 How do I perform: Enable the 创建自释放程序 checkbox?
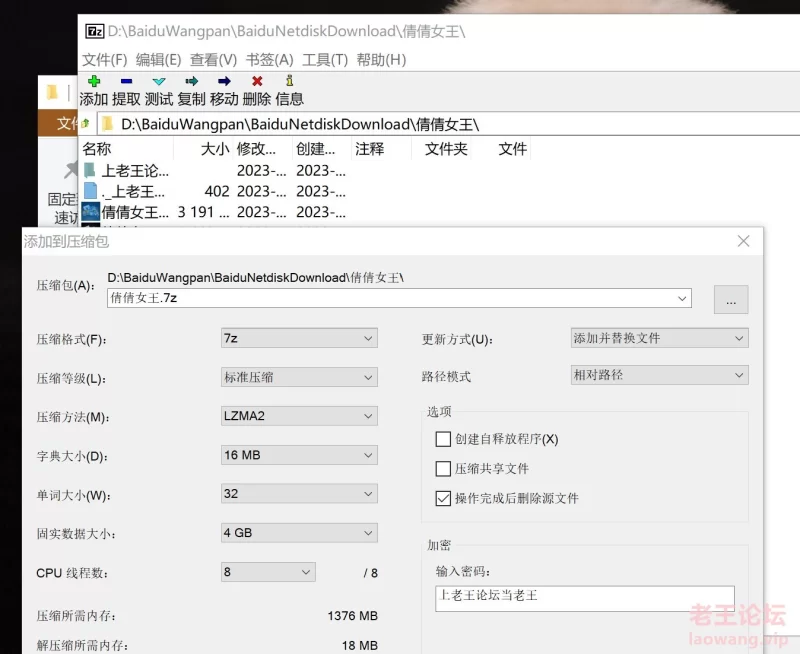[444, 439]
